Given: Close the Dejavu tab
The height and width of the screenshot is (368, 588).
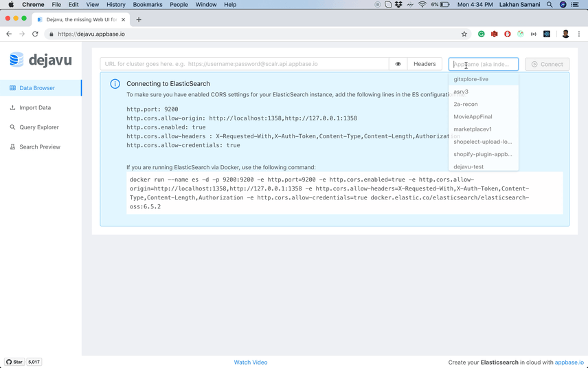Looking at the screenshot, I should (x=124, y=19).
